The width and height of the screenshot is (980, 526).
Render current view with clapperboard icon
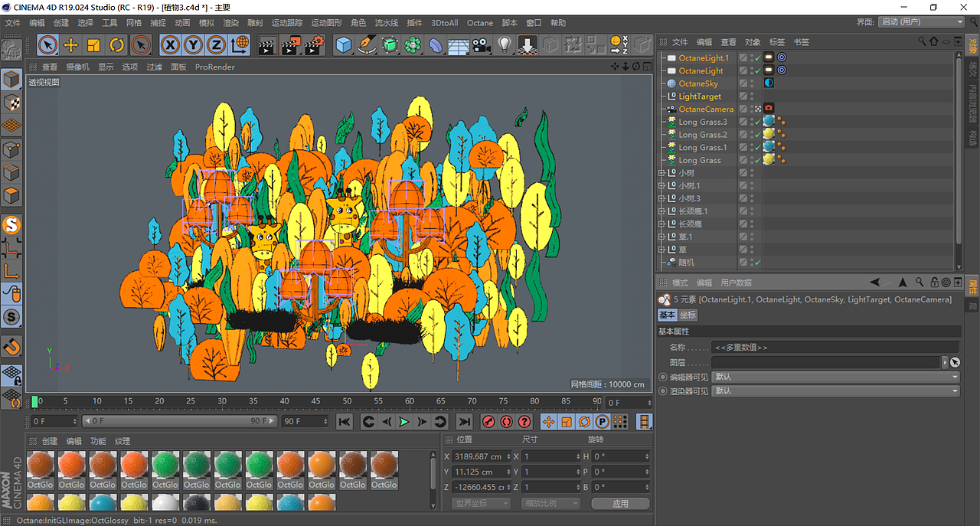[x=267, y=45]
